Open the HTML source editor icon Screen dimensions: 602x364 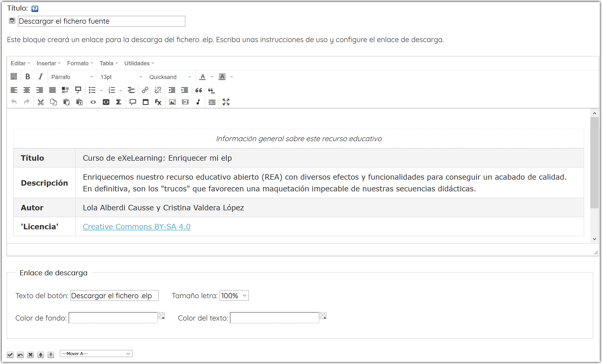click(212, 102)
